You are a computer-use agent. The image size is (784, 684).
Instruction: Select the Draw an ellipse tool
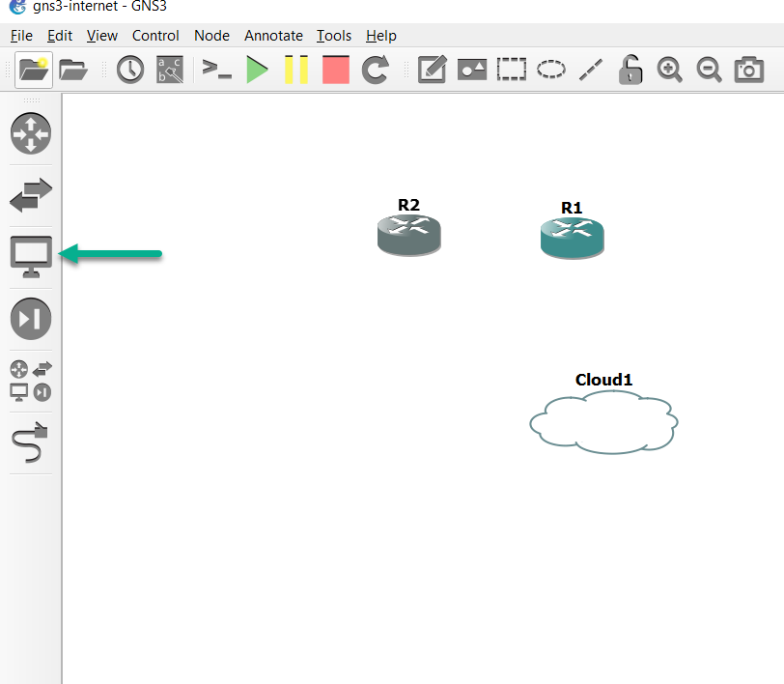(551, 70)
